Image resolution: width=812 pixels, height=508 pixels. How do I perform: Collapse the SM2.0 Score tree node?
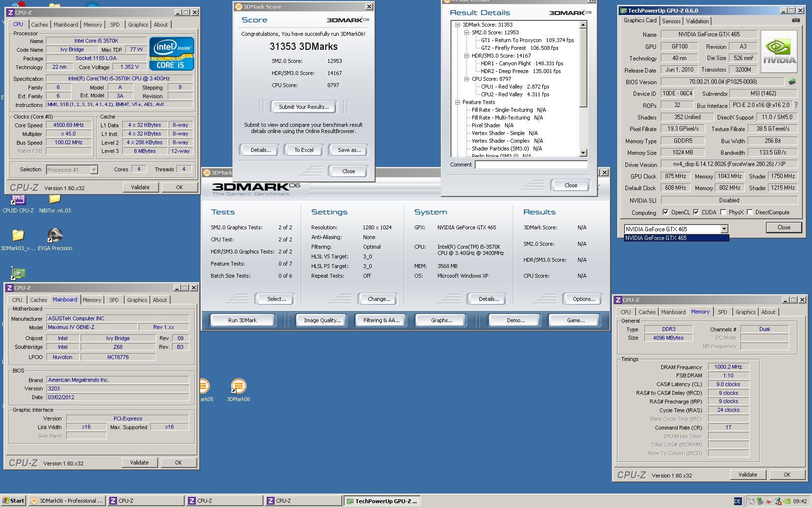[466, 32]
